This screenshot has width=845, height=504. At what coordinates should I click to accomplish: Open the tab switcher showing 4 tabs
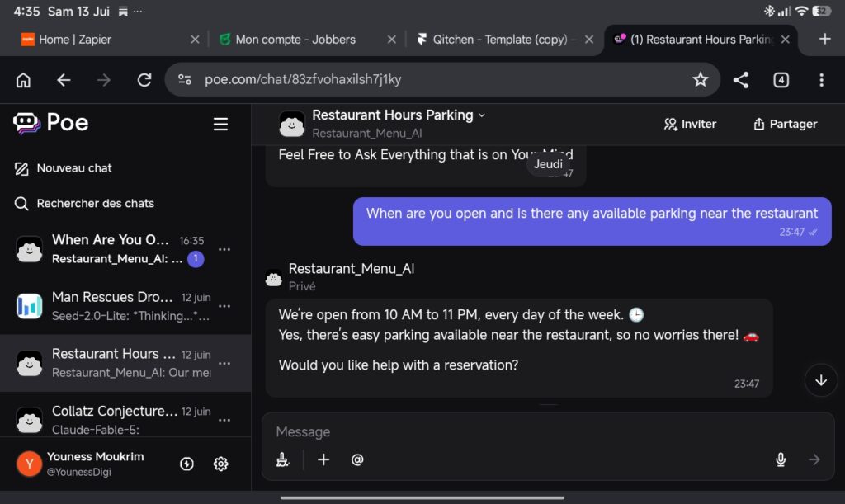781,80
